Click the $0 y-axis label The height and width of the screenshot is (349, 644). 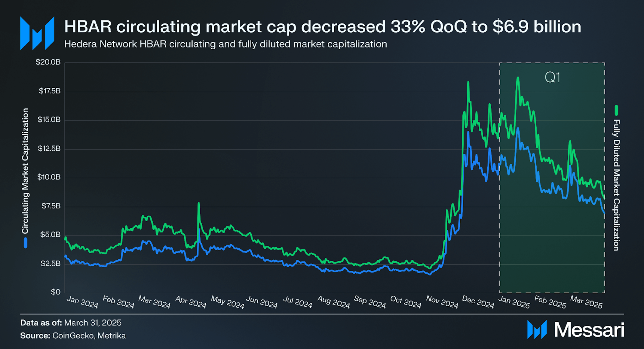56,292
